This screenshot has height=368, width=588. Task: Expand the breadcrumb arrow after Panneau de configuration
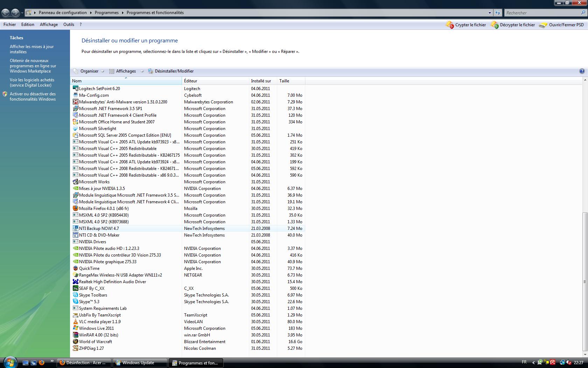[91, 13]
